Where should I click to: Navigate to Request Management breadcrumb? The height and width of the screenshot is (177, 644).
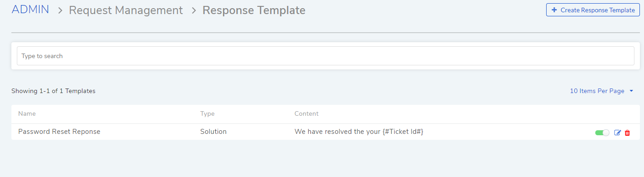(126, 10)
